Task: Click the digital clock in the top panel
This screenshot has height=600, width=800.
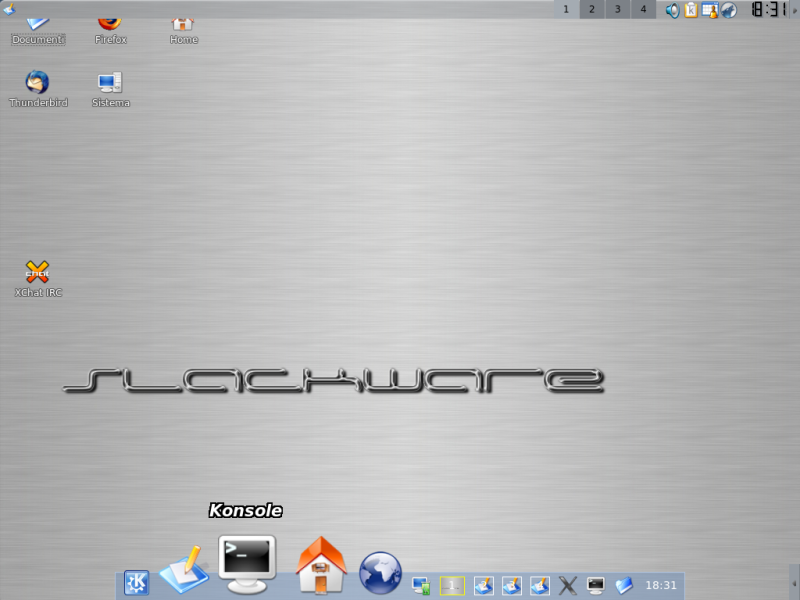Action: coord(768,9)
